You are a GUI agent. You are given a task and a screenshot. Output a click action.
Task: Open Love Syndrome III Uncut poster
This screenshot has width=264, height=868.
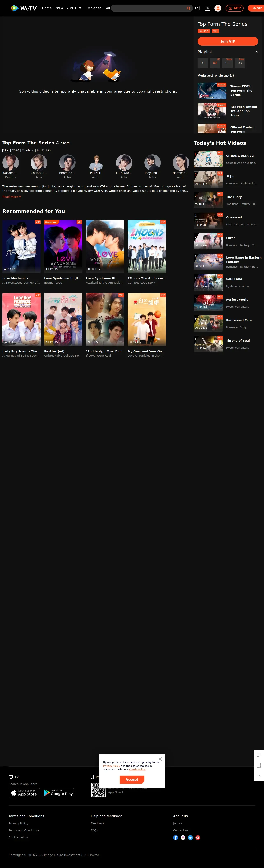click(63, 246)
